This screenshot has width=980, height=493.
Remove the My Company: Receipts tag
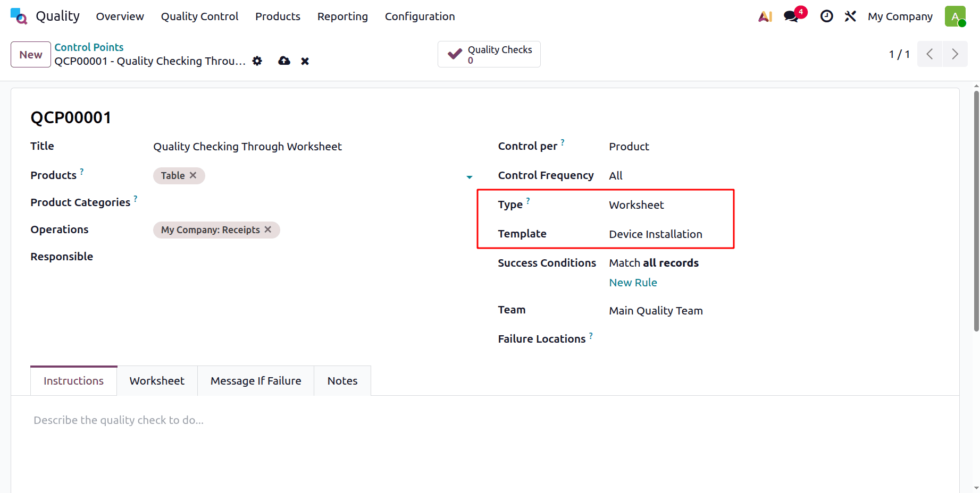268,229
